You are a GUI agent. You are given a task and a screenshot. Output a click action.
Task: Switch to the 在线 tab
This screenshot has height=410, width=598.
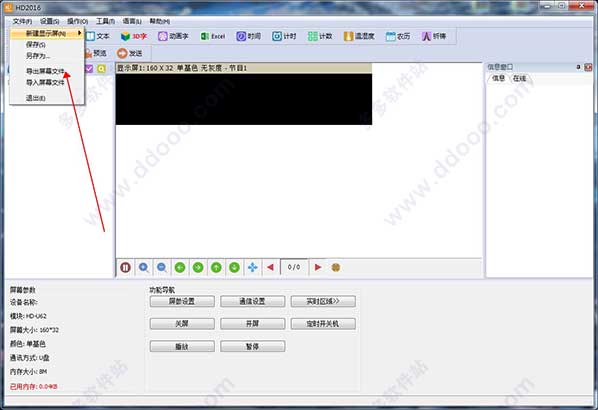(x=519, y=78)
